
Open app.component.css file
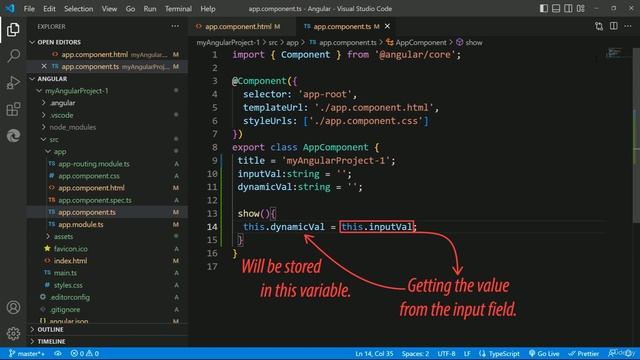tap(108, 176)
